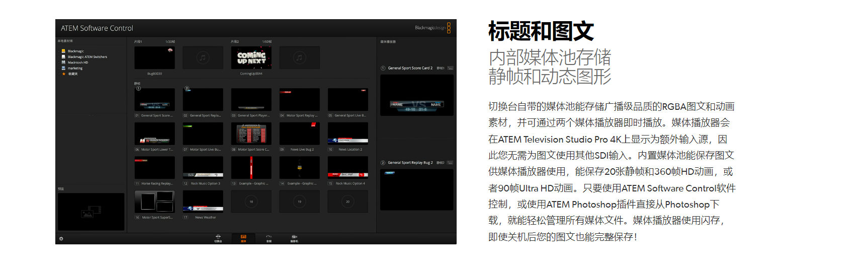The height and width of the screenshot is (263, 868).
Task: Select still 07 Motor Sport Live Bu...
Action: [x=203, y=134]
